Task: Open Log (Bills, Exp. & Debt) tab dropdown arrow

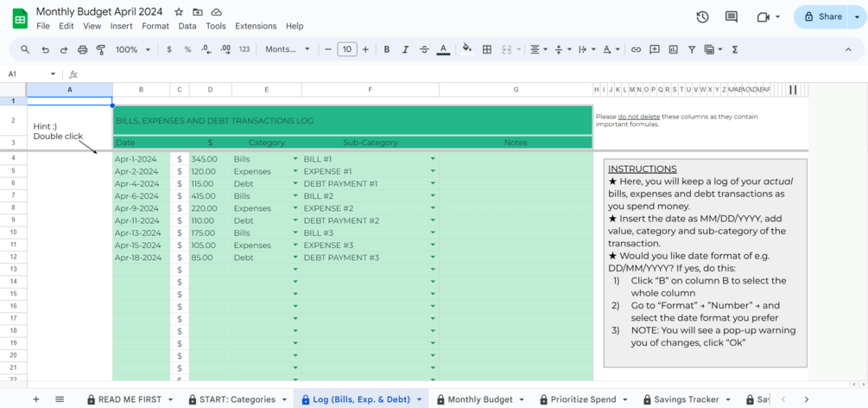Action: (419, 399)
